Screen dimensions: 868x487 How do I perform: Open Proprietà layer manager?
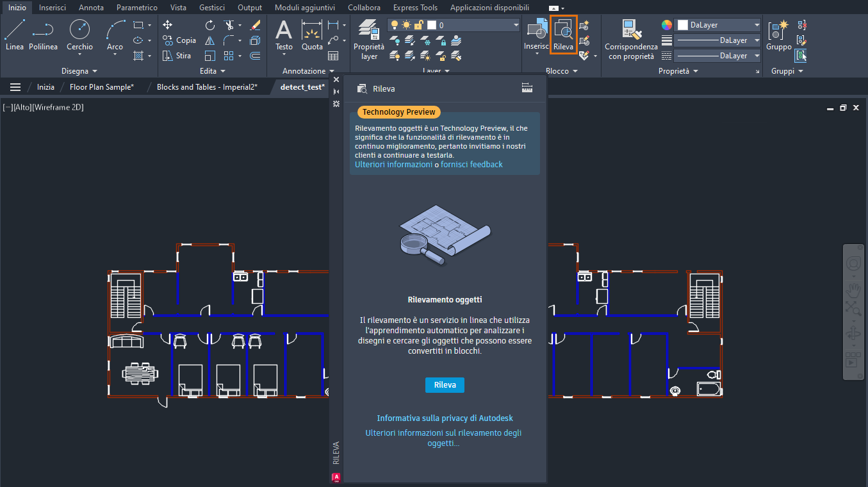pyautogui.click(x=369, y=40)
